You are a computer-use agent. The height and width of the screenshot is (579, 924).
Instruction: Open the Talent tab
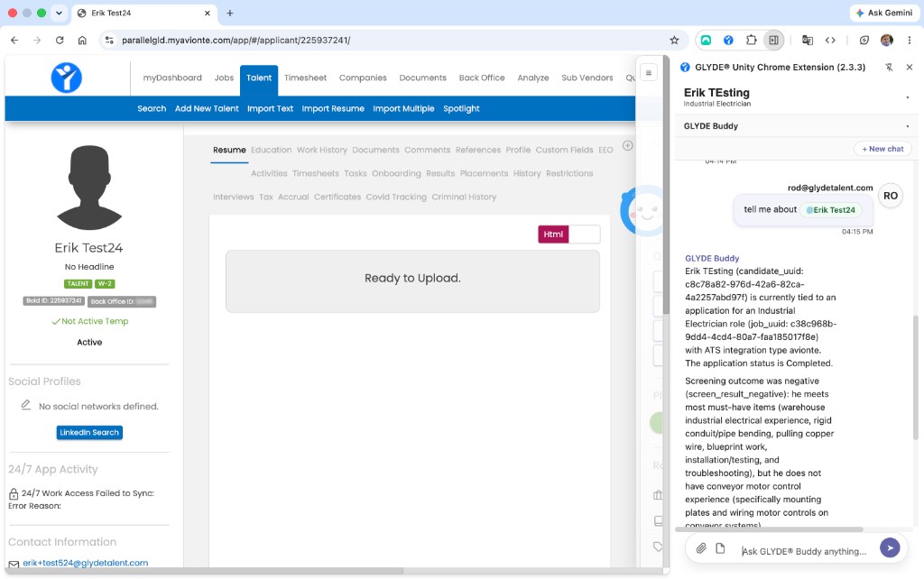point(259,78)
